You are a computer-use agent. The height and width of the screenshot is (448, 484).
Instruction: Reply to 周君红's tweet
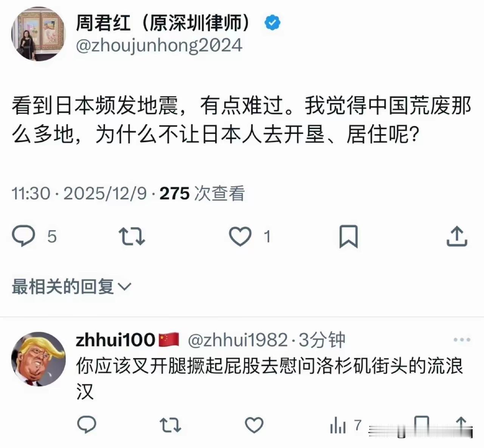click(24, 236)
